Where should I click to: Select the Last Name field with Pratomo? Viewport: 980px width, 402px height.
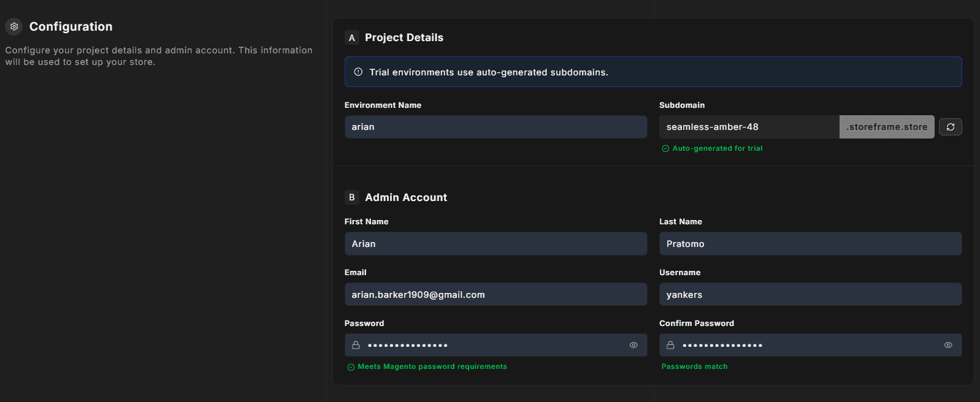810,243
